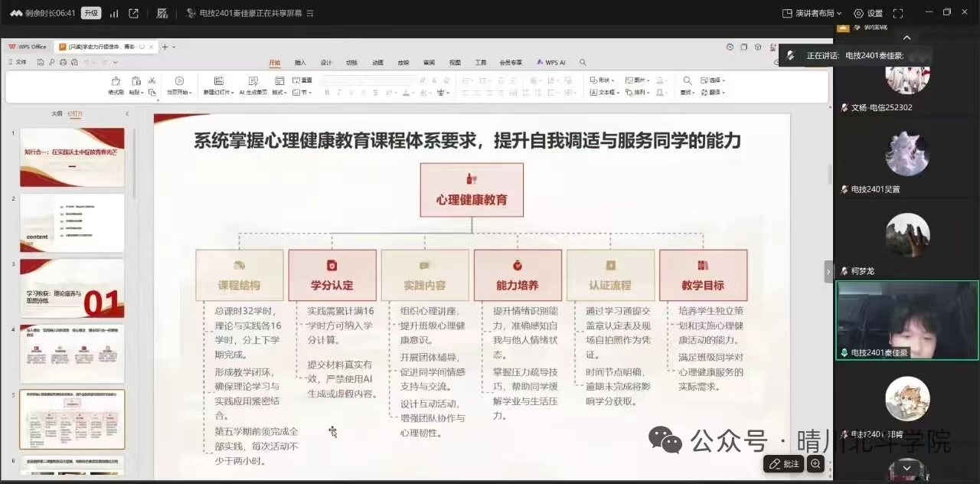
Task: Open meeting Settings (设置) gear
Action: pyautogui.click(x=868, y=13)
